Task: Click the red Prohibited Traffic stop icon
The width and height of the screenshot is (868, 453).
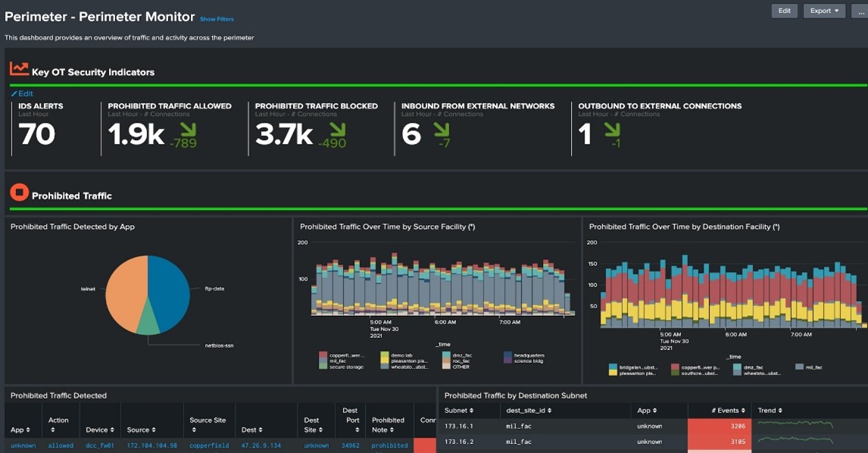Action: [19, 193]
